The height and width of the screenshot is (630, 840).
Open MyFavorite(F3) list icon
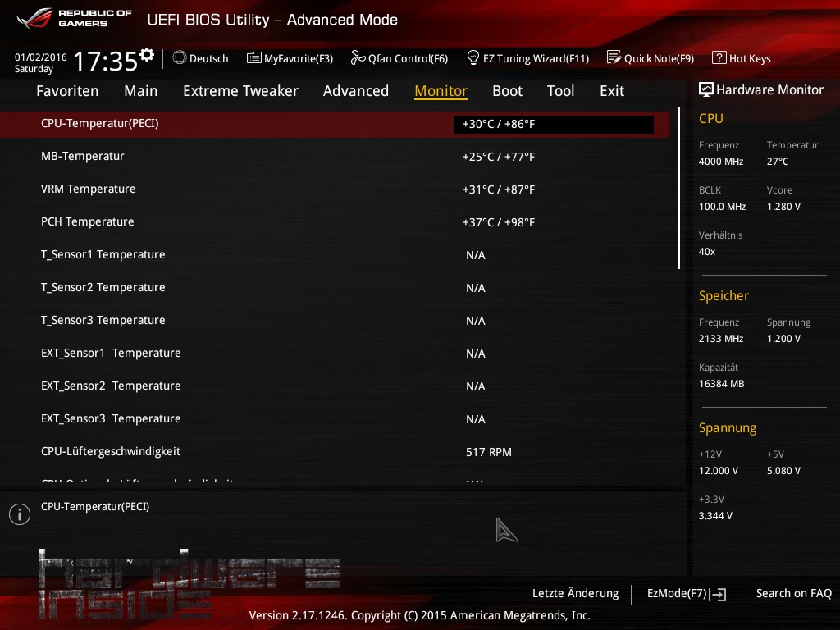[253, 57]
